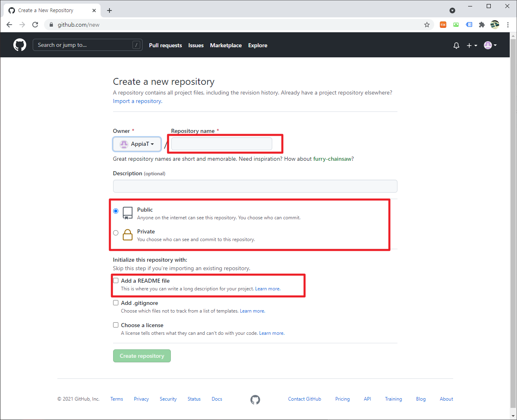Go to Issues

point(196,45)
